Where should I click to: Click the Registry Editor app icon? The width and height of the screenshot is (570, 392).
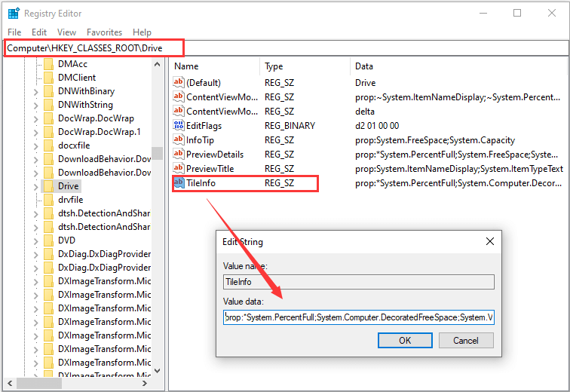14,13
